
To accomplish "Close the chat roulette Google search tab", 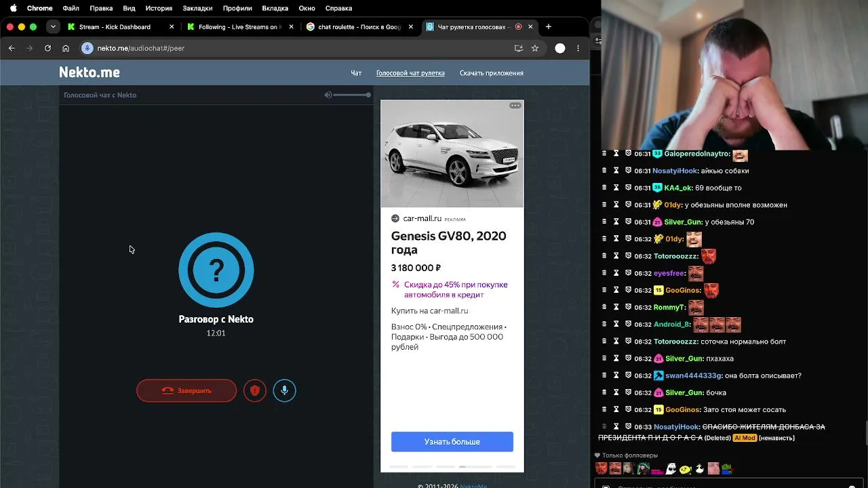I will (411, 27).
